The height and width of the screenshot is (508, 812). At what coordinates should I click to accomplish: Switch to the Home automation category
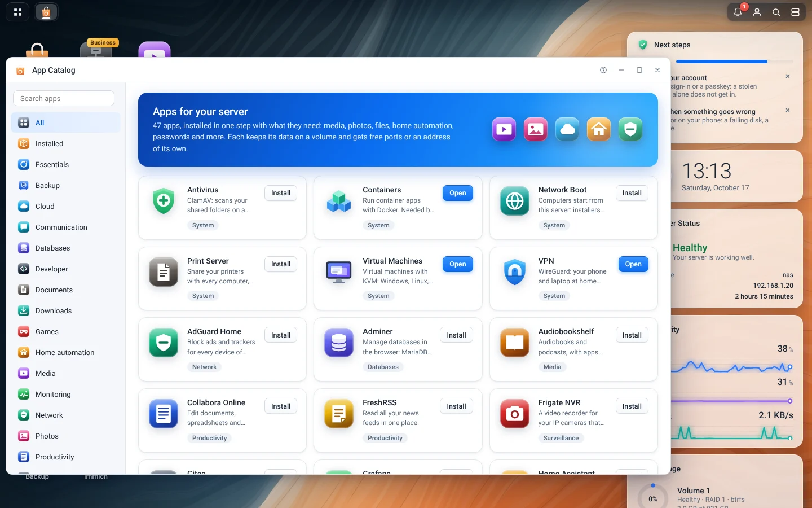tap(65, 352)
